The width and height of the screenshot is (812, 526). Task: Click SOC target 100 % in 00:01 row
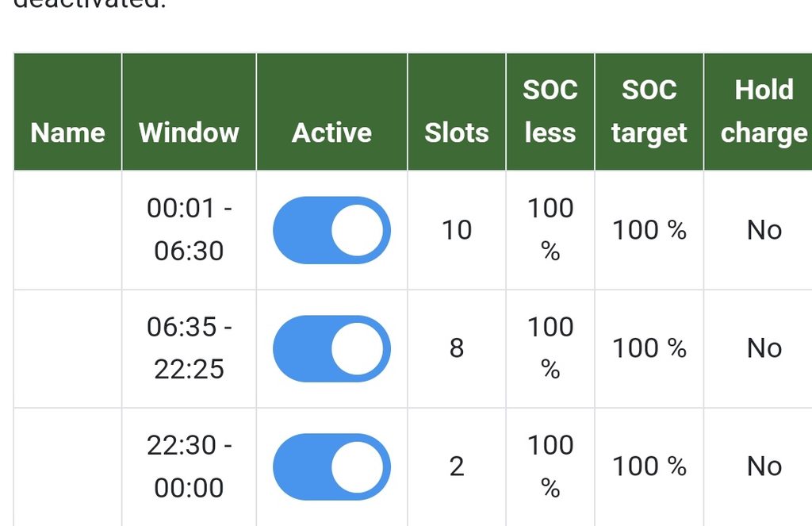pos(649,230)
